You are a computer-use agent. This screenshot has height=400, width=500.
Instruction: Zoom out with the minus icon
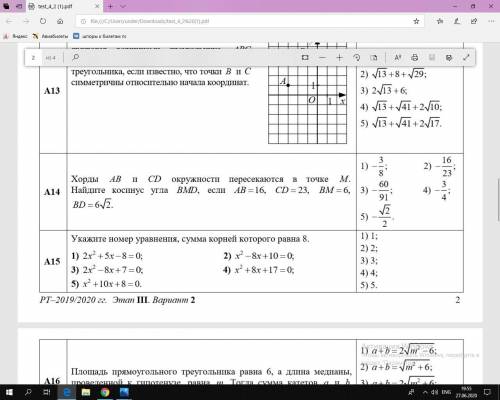322,58
